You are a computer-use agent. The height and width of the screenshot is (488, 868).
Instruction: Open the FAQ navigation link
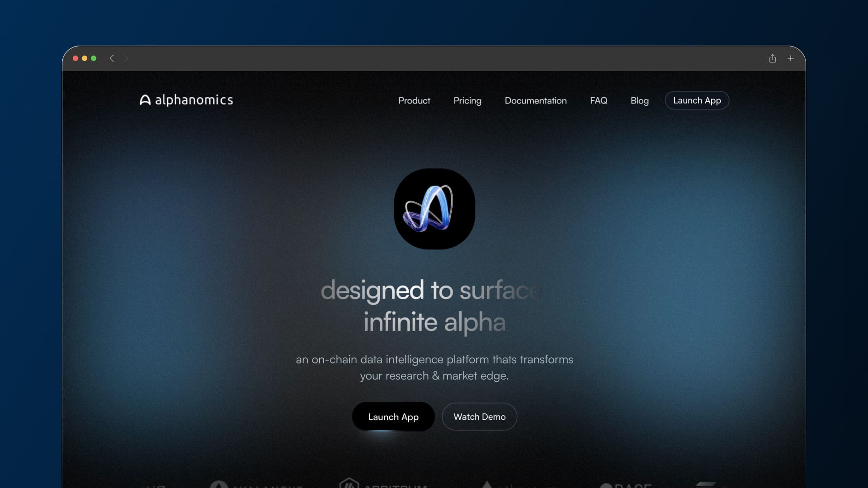(599, 100)
